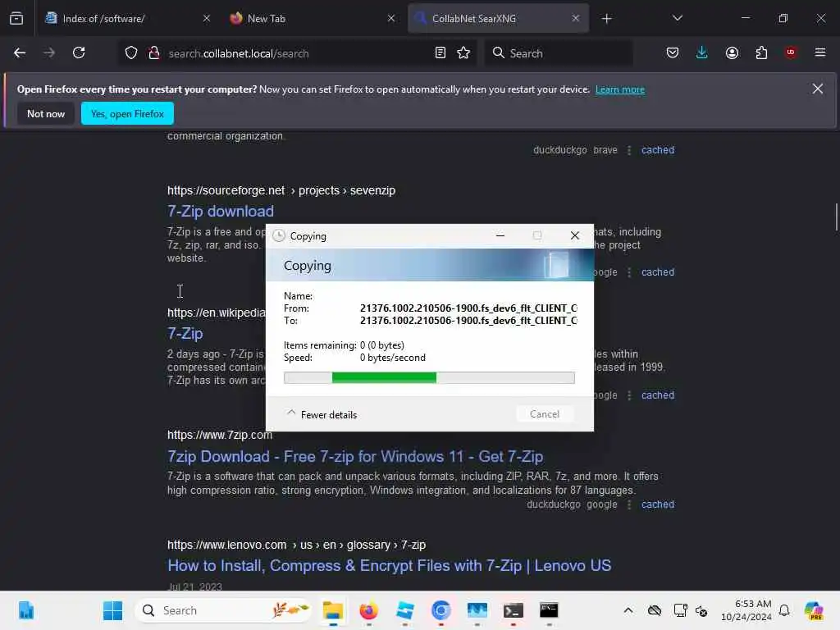The height and width of the screenshot is (630, 840).
Task: Cancel the Copying dialog operation
Action: [545, 414]
